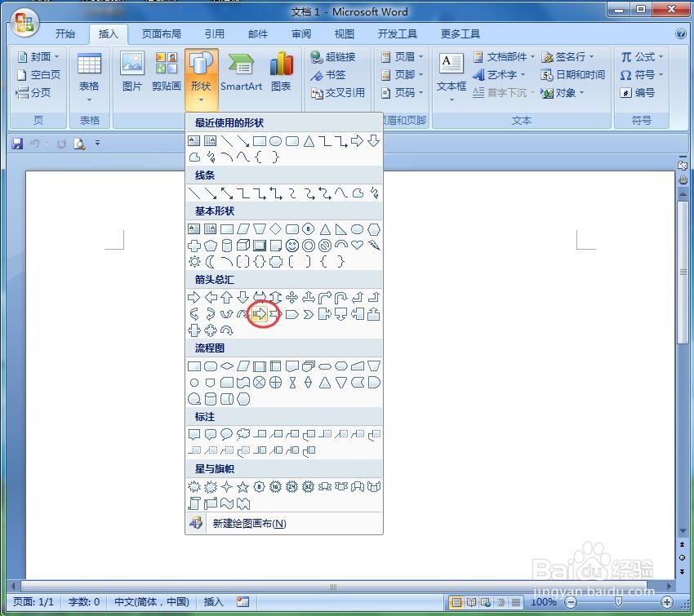
Task: Switch to the 开始 ribbon tab
Action: pos(65,33)
